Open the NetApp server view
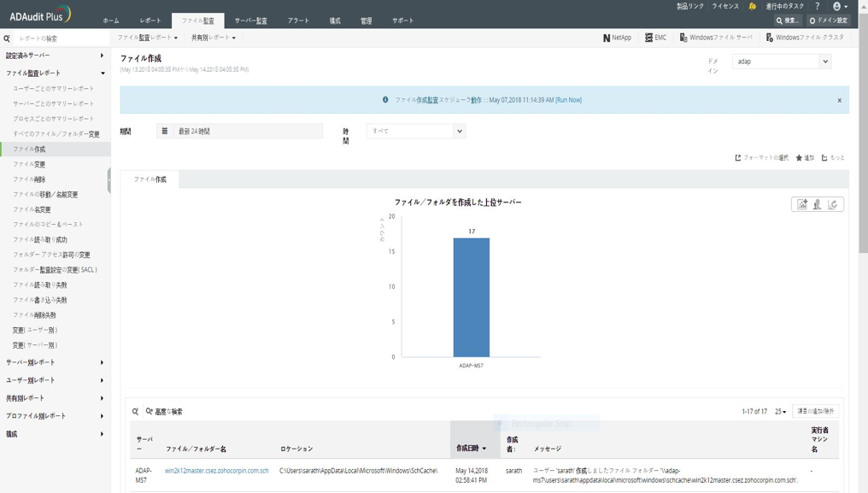This screenshot has height=493, width=868. (617, 38)
